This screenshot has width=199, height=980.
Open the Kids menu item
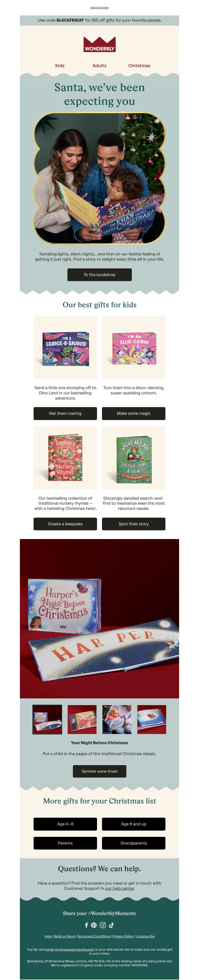point(60,65)
